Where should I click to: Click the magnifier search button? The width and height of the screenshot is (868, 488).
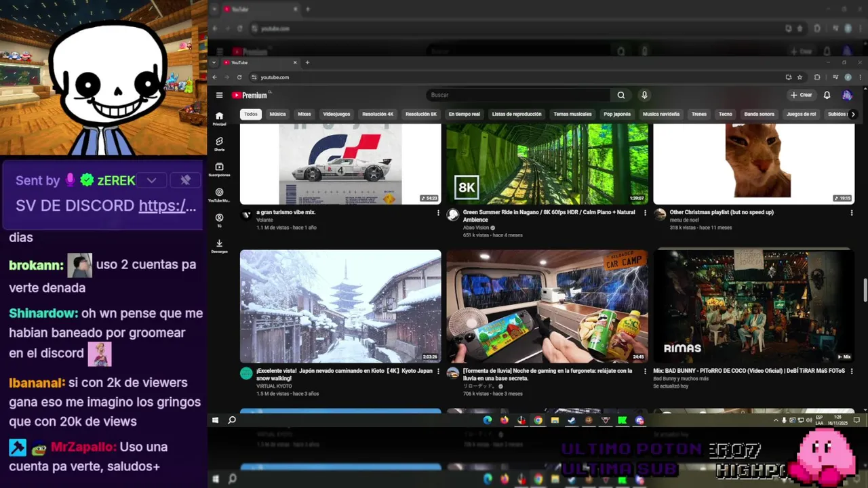620,96
